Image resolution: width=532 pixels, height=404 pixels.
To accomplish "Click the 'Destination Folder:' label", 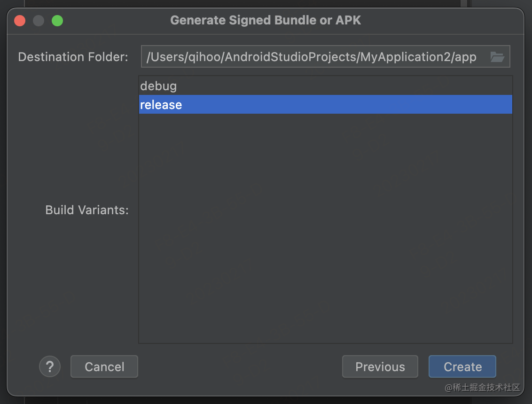I will click(x=73, y=57).
